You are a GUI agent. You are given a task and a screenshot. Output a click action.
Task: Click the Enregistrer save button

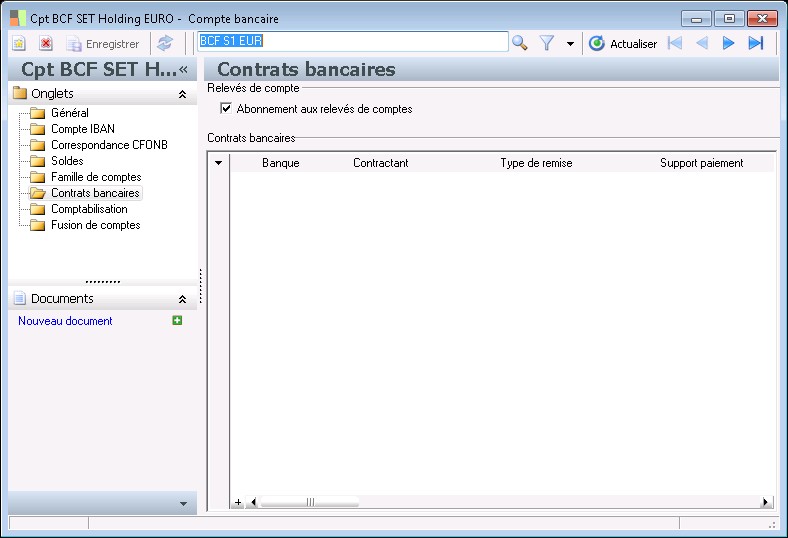(103, 44)
